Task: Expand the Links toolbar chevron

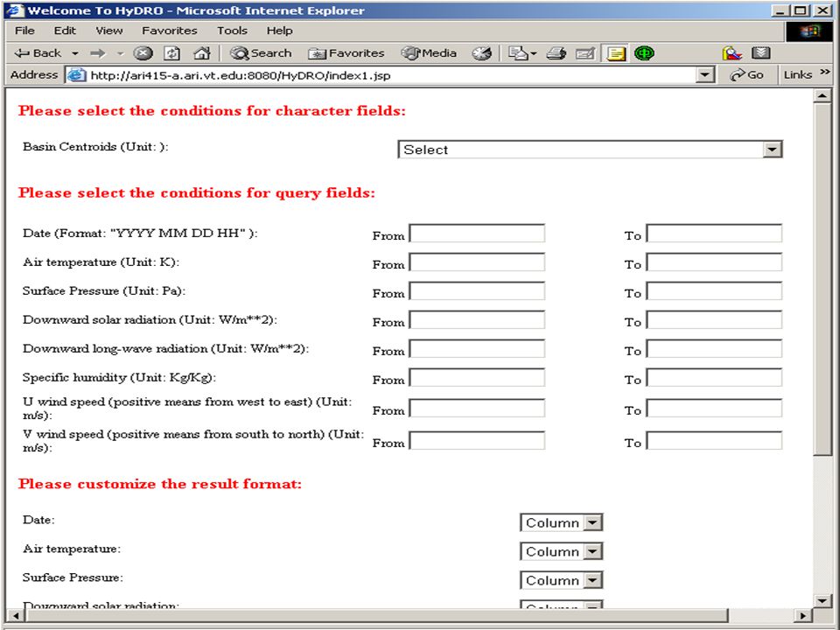Action: point(824,72)
